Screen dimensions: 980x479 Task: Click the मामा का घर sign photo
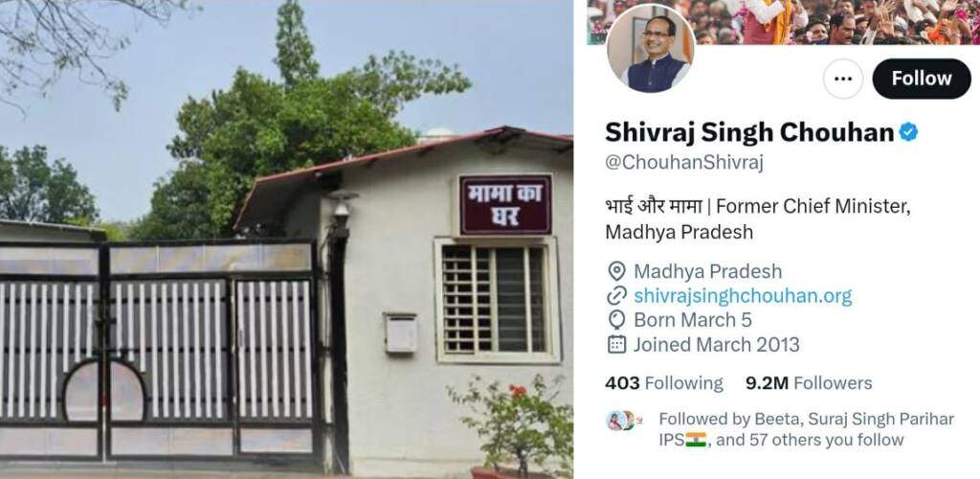pyautogui.click(x=505, y=204)
